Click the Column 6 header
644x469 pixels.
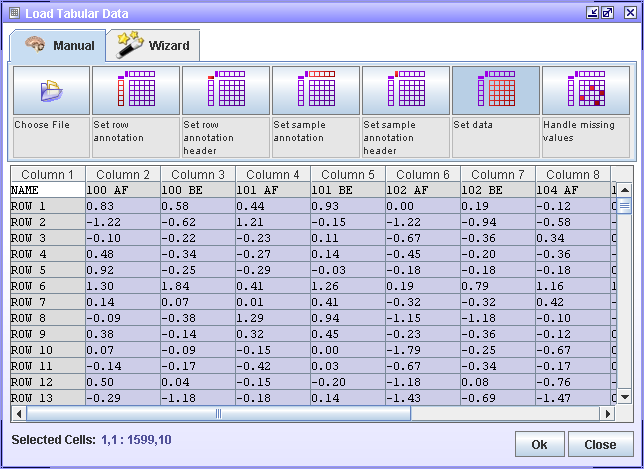(423, 175)
